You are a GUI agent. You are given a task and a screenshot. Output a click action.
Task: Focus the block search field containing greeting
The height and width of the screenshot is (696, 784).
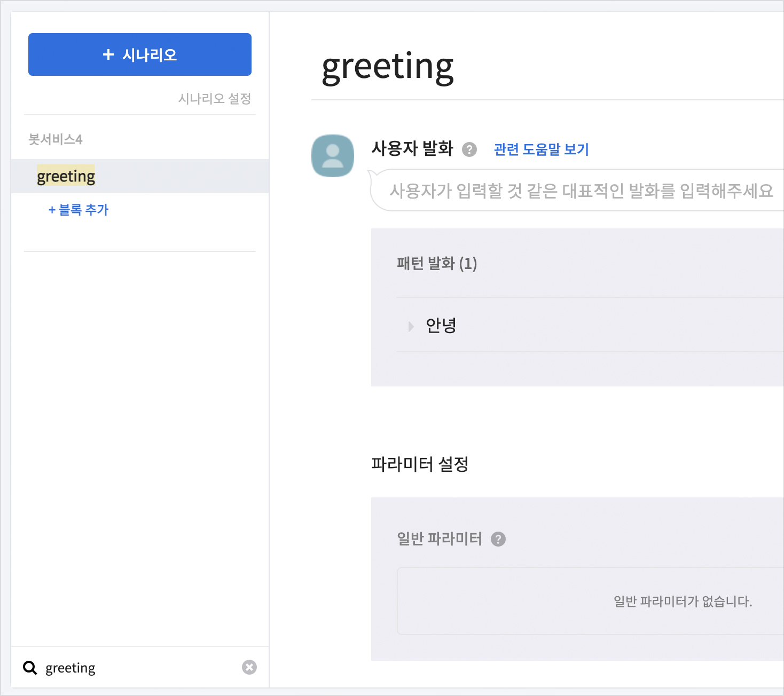pos(139,668)
